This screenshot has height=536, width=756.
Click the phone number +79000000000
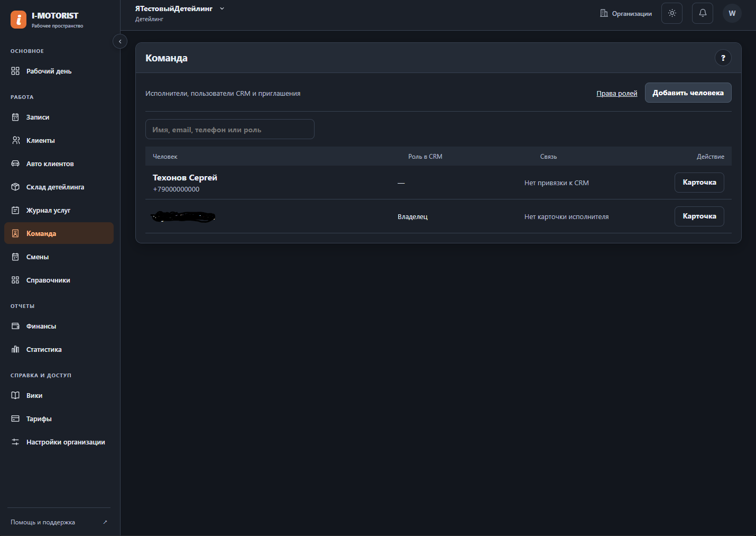[x=176, y=189]
